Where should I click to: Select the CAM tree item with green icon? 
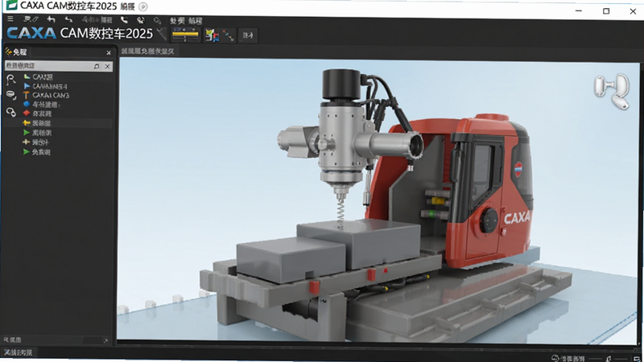point(38,76)
